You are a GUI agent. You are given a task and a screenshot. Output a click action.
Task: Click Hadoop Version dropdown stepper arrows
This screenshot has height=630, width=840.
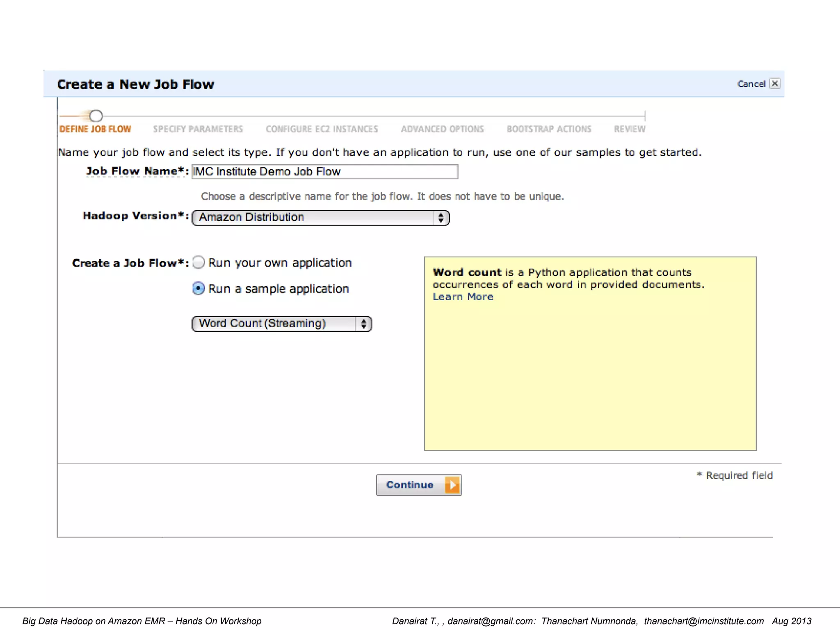[x=441, y=217]
